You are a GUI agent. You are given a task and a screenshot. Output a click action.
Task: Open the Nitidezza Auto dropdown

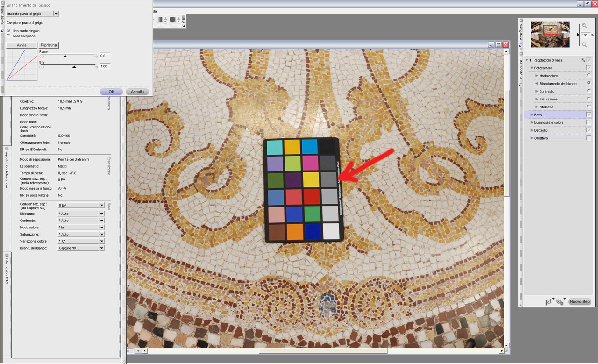(x=81, y=214)
